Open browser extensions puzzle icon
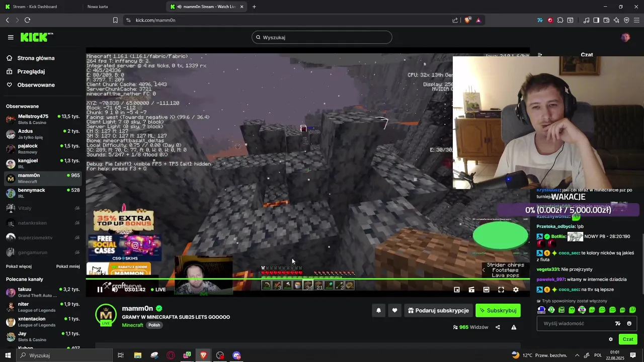 click(x=560, y=20)
